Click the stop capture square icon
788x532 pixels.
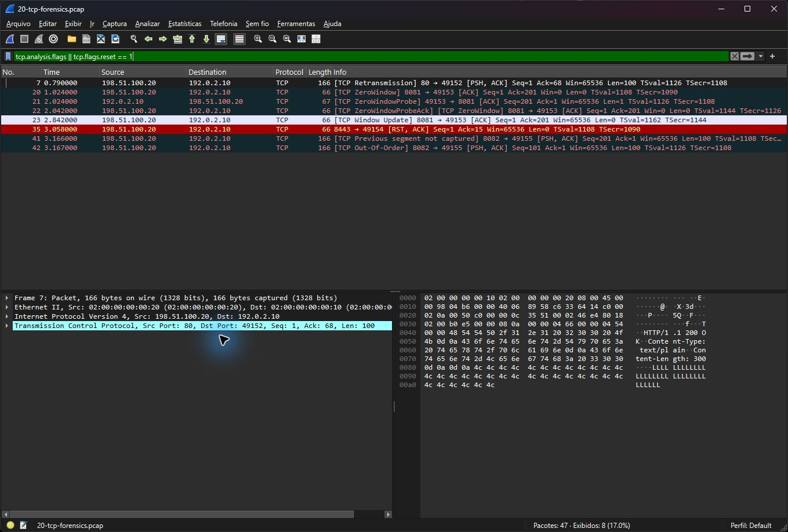pyautogui.click(x=24, y=39)
